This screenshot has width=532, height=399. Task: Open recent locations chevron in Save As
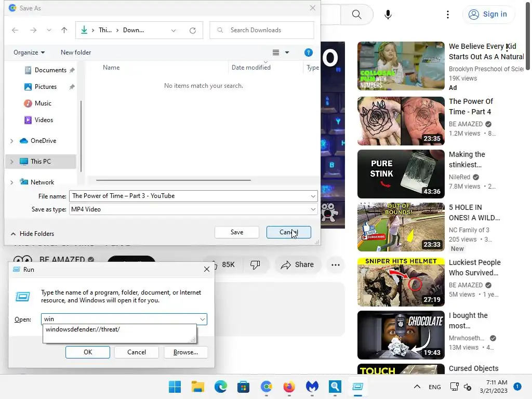49,30
